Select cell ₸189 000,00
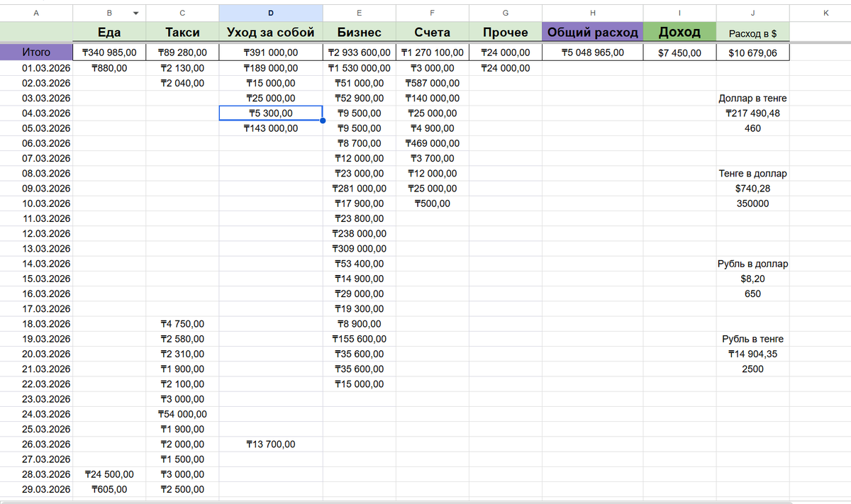 (x=271, y=68)
